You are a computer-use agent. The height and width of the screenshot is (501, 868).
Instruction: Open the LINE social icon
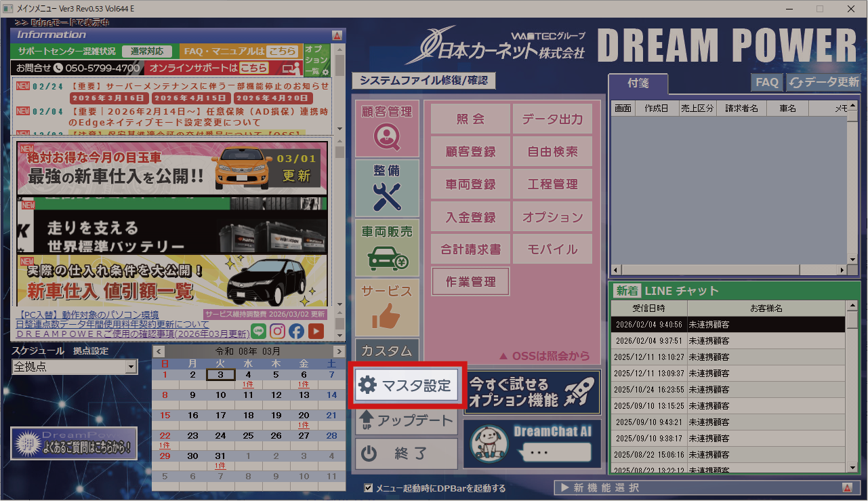[259, 331]
